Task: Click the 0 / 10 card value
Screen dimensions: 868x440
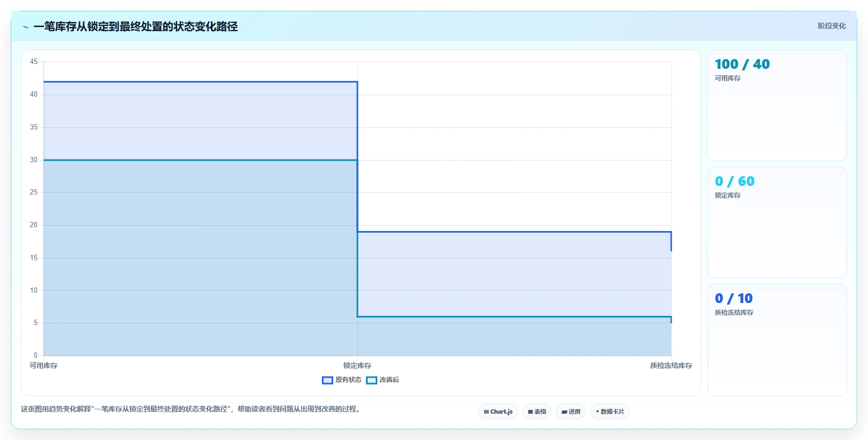Action: click(x=734, y=298)
